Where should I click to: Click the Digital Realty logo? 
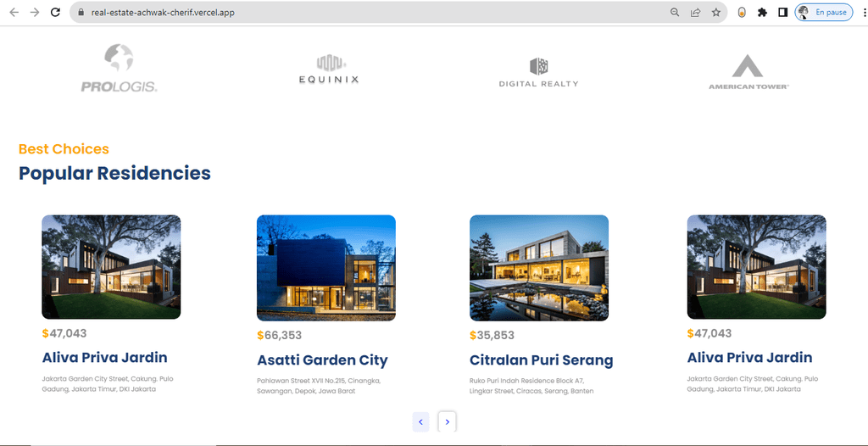(x=538, y=73)
